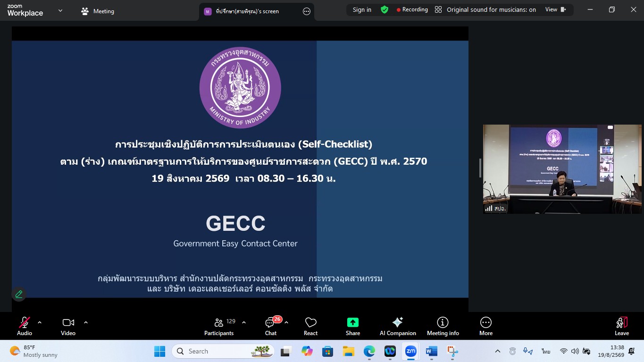Open Task View on the taskbar

click(285, 351)
